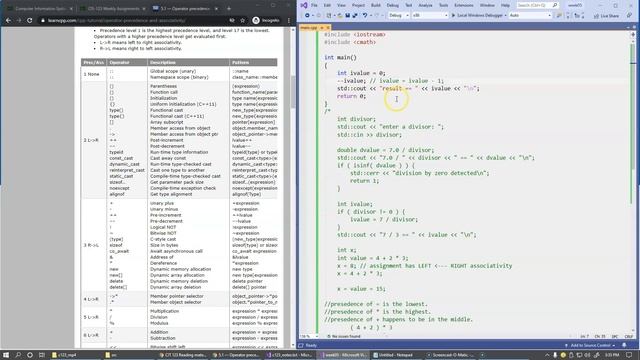The width and height of the screenshot is (640, 360).
Task: Click the undo icon in Visual Studio
Action: coord(364,16)
